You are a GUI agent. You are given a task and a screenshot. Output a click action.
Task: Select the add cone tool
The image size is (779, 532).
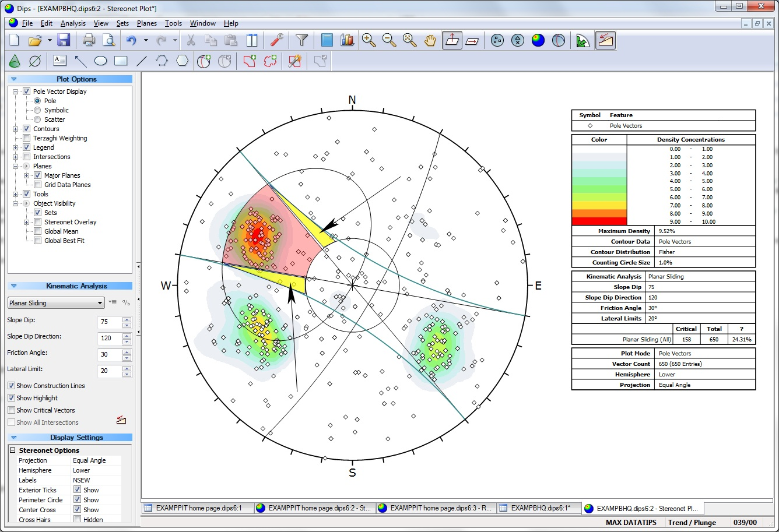tap(15, 61)
